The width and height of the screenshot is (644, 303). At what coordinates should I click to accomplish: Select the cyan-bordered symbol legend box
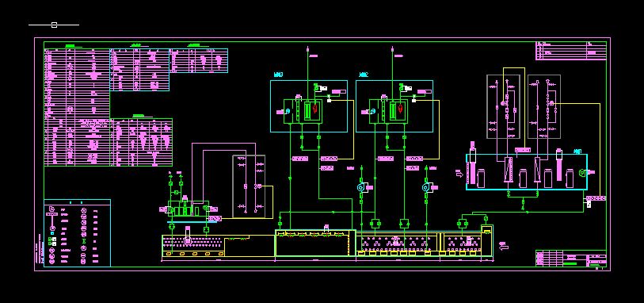[77, 233]
